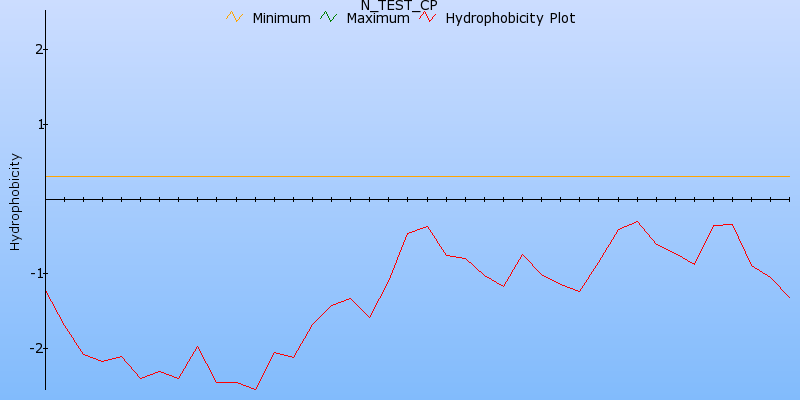Click the green Maximum legend icon

pyautogui.click(x=329, y=18)
